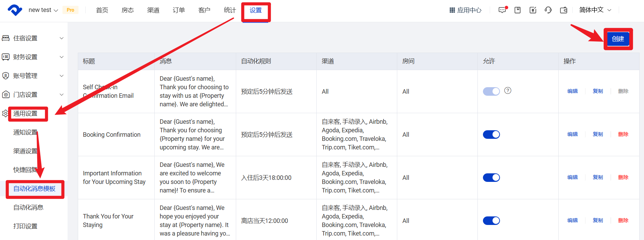Click the headset customer support icon
Screen dimensions: 644x240
pyautogui.click(x=548, y=10)
